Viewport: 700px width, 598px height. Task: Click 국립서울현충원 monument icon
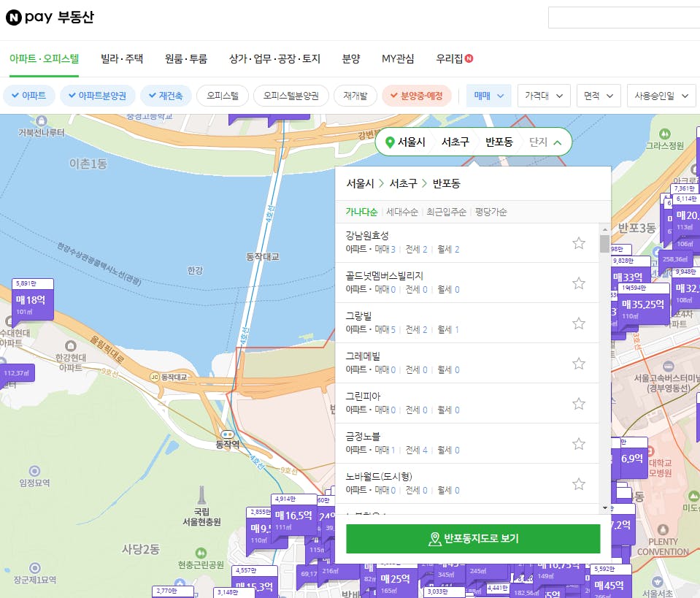point(201,495)
